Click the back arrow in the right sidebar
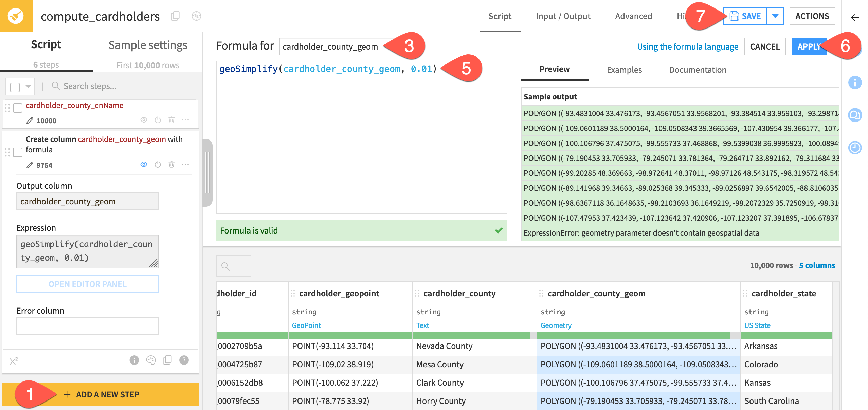Viewport: 868px width, 410px height. [x=855, y=18]
